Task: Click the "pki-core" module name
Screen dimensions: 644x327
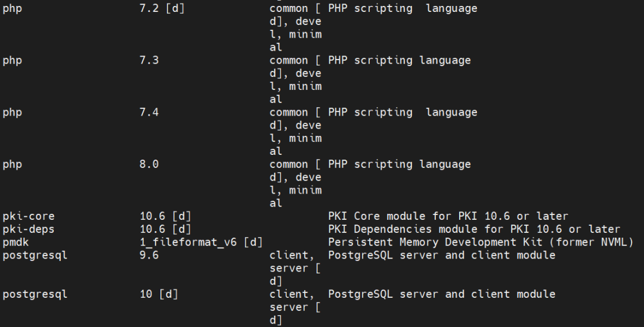Action: pos(28,216)
